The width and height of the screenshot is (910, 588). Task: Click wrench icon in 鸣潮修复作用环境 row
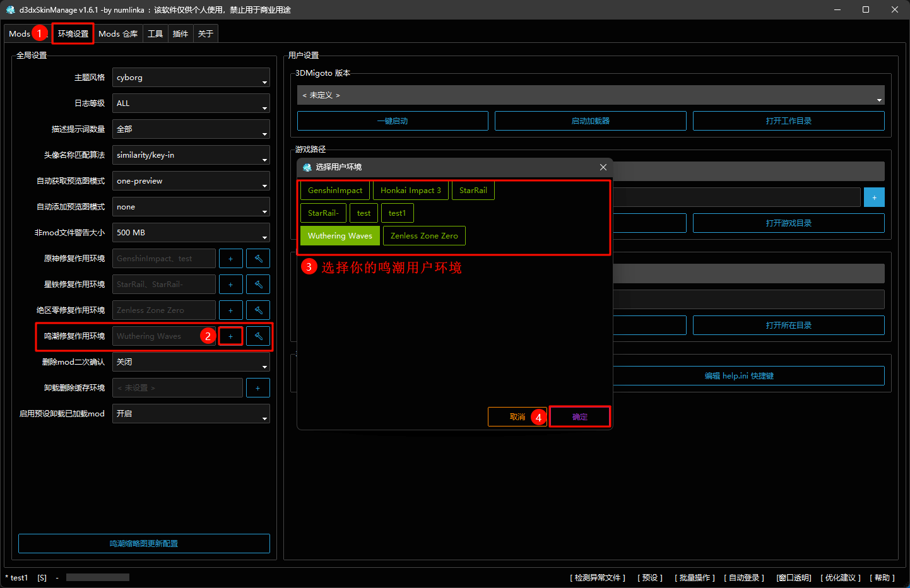pyautogui.click(x=258, y=336)
